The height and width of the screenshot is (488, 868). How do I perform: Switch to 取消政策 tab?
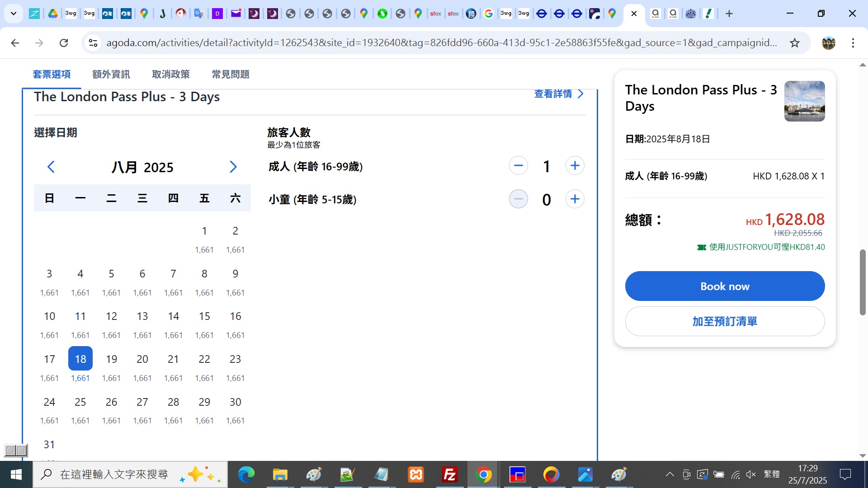click(x=170, y=75)
